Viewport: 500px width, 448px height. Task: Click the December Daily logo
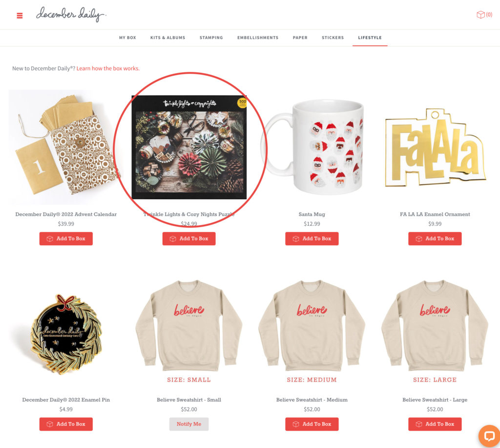tap(71, 14)
